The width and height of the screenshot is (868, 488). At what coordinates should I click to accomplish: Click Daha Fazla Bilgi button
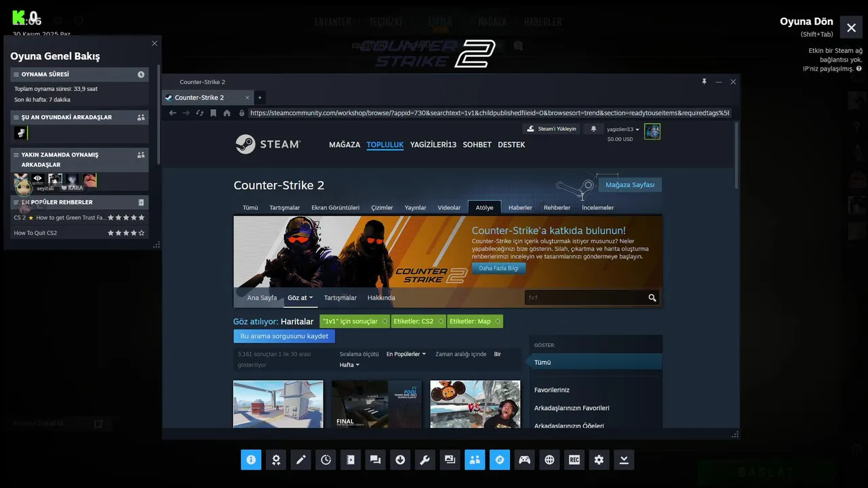click(498, 268)
